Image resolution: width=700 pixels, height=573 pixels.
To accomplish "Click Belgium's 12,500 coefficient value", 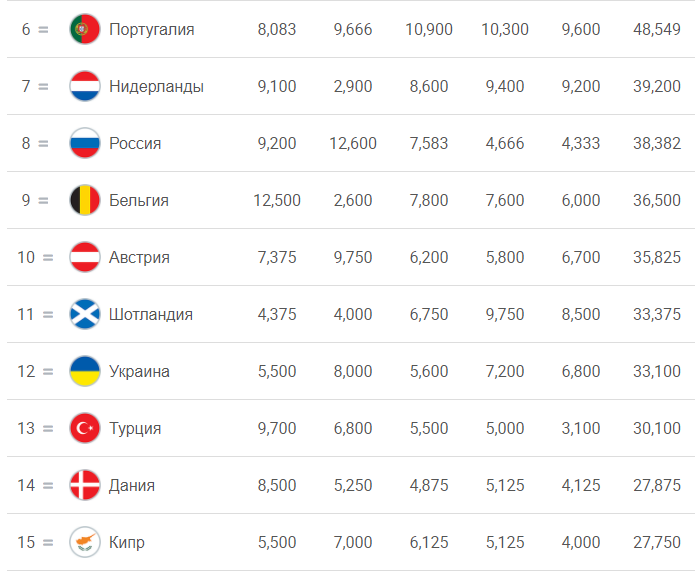I will [277, 201].
